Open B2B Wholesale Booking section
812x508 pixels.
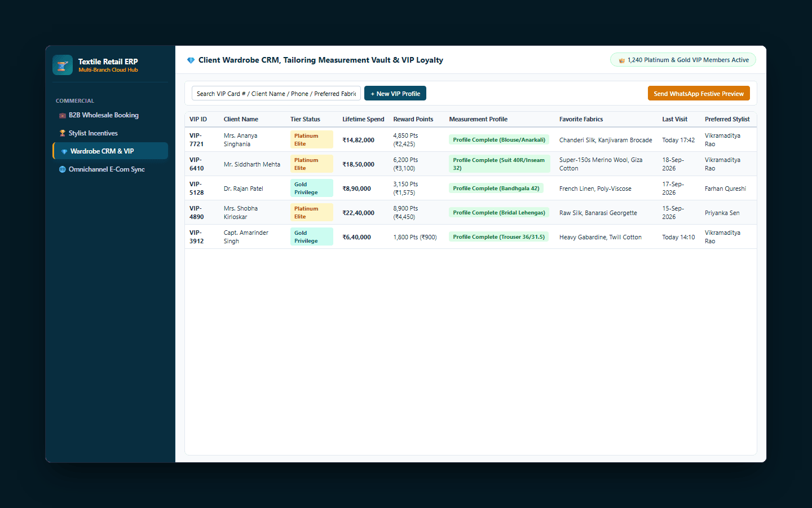[x=111, y=115]
